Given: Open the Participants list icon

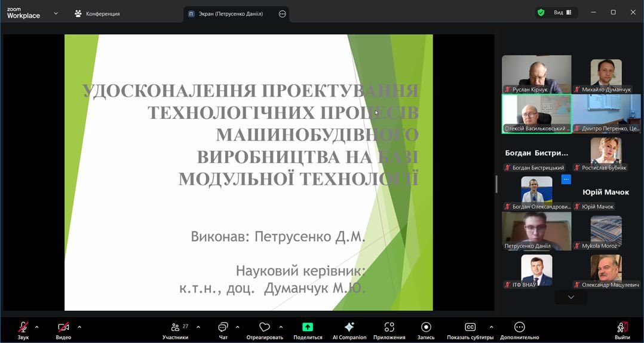Looking at the screenshot, I should pyautogui.click(x=176, y=327).
